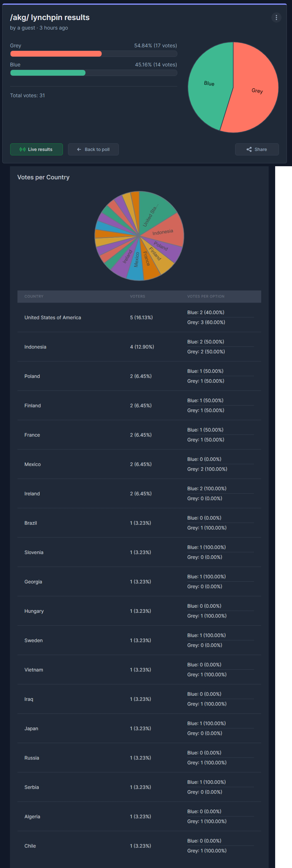Viewport: 292px width, 868px height.
Task: Select the Russia country cell
Action: point(32,757)
